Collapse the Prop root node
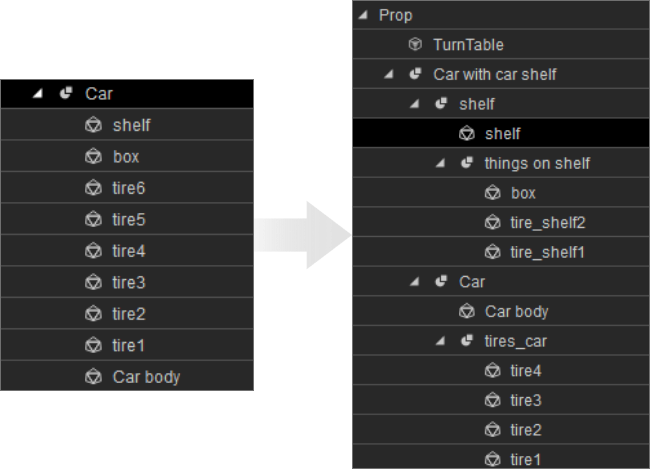The height and width of the screenshot is (469, 650). (363, 15)
